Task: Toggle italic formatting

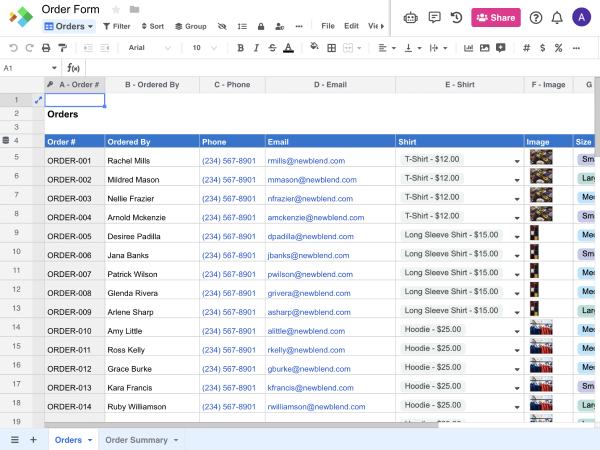Action: click(256, 47)
